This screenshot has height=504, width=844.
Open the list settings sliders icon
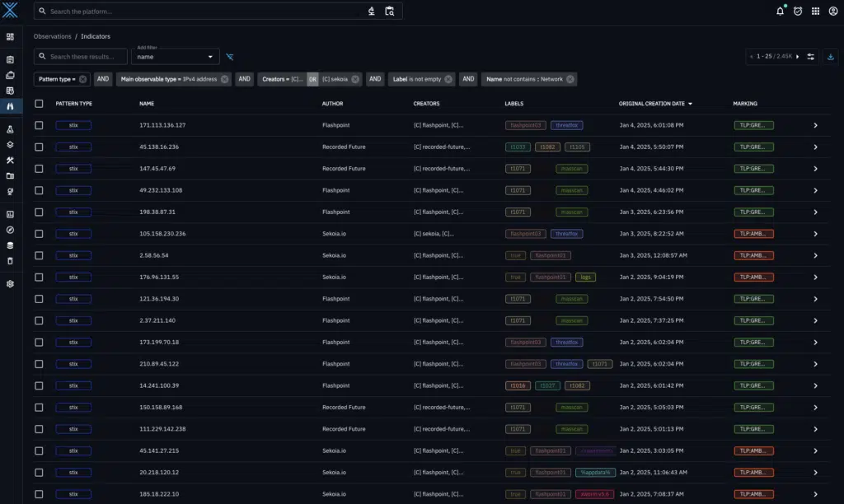[810, 56]
